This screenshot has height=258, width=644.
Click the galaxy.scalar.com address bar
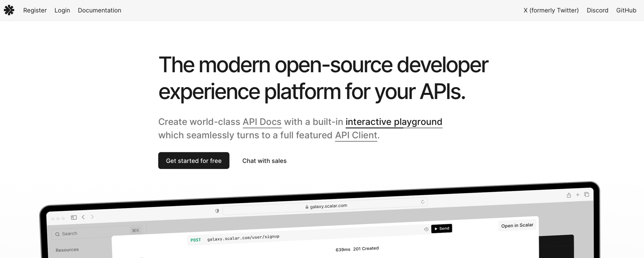pos(325,206)
